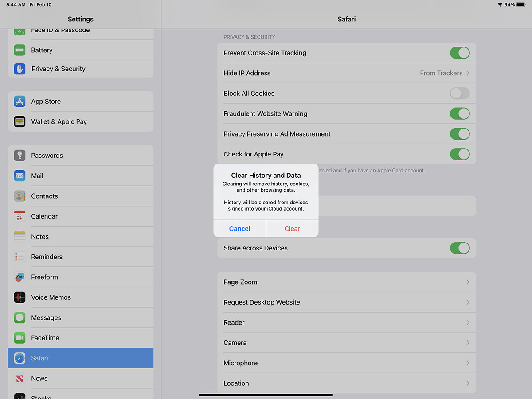This screenshot has width=532, height=399.
Task: Open the Battery settings icon
Action: [x=20, y=50]
